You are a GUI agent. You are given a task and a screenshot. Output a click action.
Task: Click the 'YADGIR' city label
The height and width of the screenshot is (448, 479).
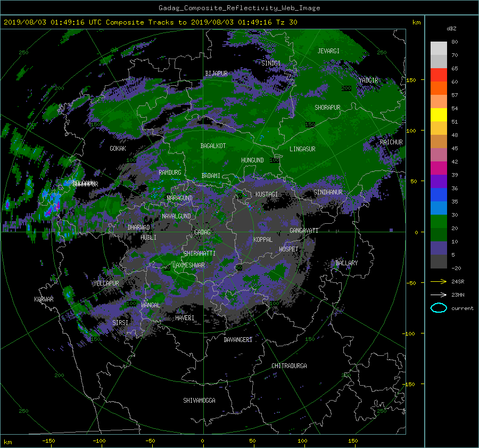point(368,80)
